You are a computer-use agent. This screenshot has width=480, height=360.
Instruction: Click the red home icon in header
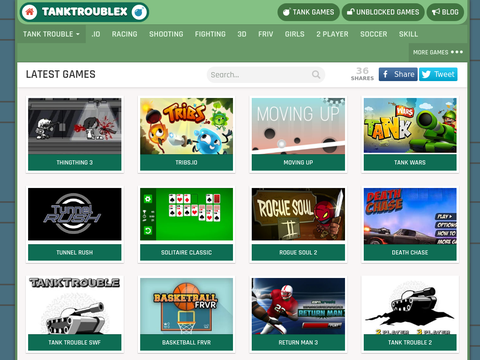(x=29, y=12)
